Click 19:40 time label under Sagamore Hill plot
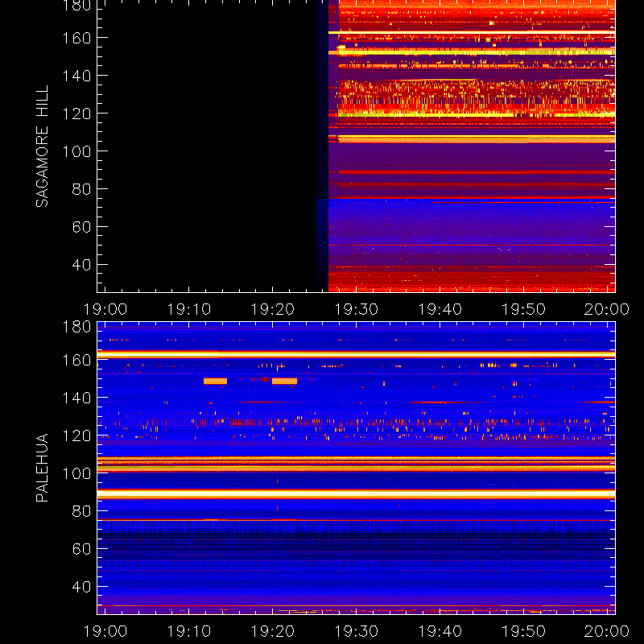The height and width of the screenshot is (644, 644). coord(440,309)
